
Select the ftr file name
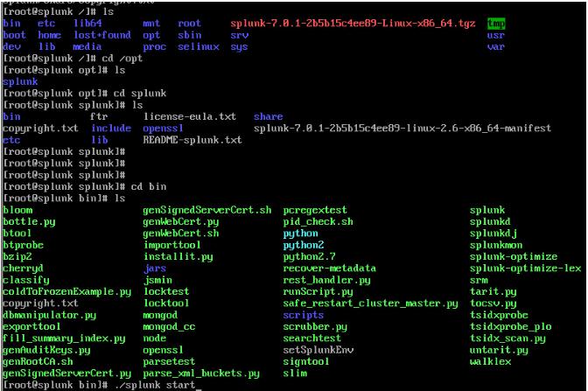click(99, 116)
